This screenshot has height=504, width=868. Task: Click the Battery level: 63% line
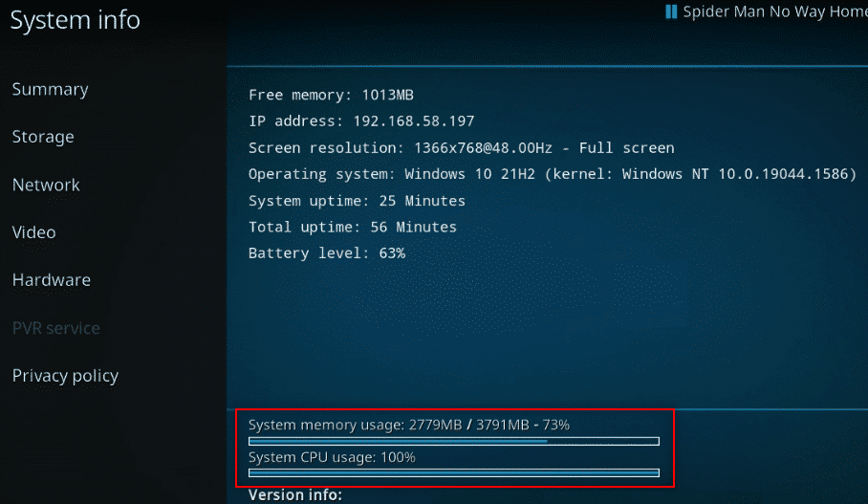tap(327, 253)
